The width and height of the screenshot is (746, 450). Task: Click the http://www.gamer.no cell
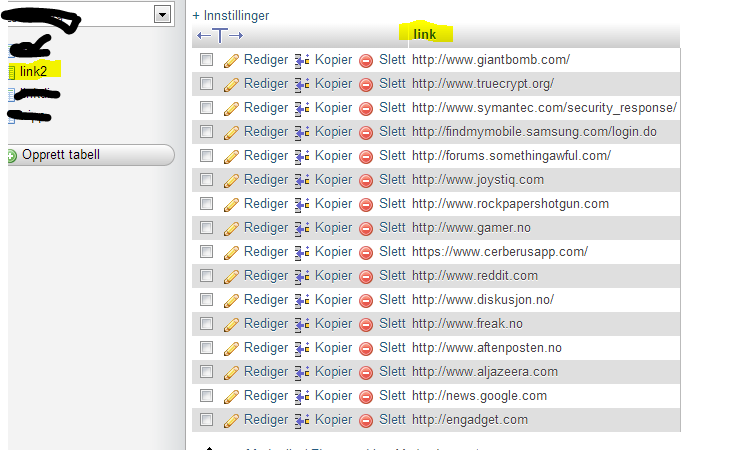coord(471,227)
